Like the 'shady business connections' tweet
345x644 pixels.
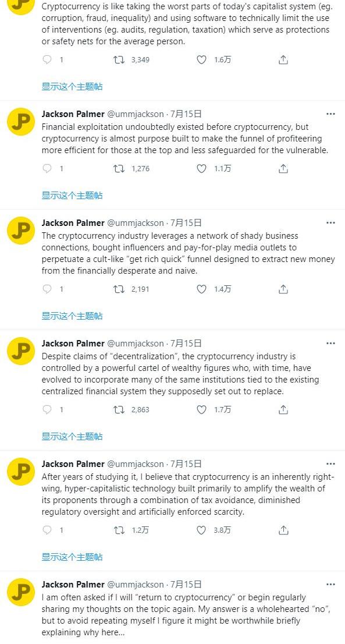point(201,289)
